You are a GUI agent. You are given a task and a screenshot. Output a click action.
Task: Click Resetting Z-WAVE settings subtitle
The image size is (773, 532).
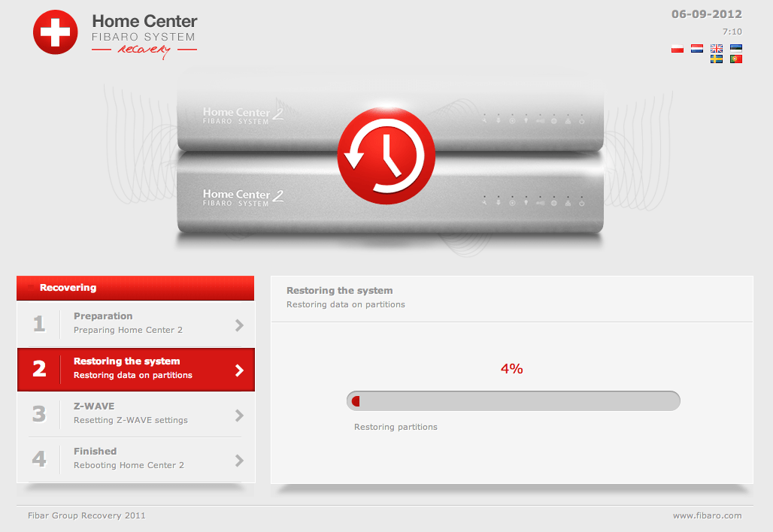click(131, 420)
